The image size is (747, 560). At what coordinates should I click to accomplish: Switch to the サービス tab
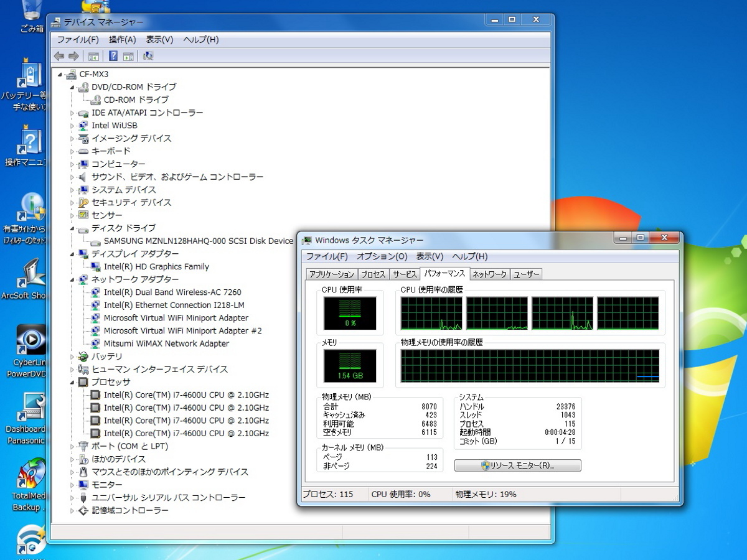tap(405, 274)
